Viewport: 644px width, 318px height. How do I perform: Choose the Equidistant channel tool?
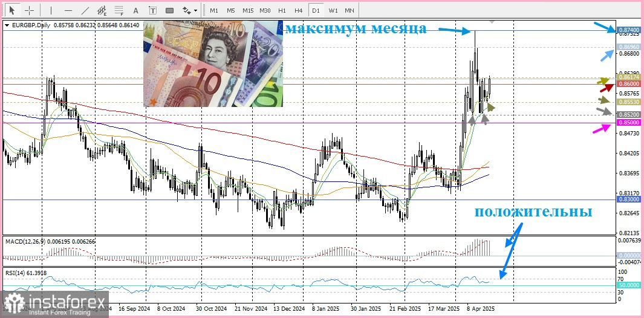point(102,10)
